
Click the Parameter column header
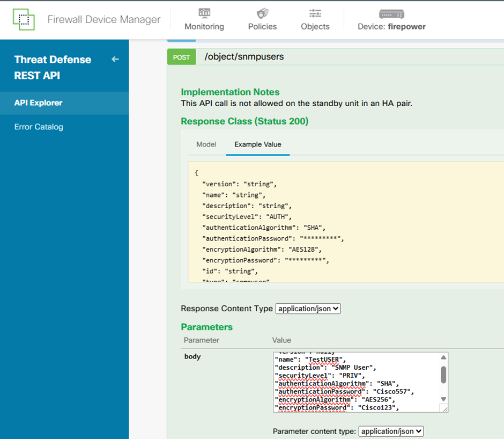point(202,340)
